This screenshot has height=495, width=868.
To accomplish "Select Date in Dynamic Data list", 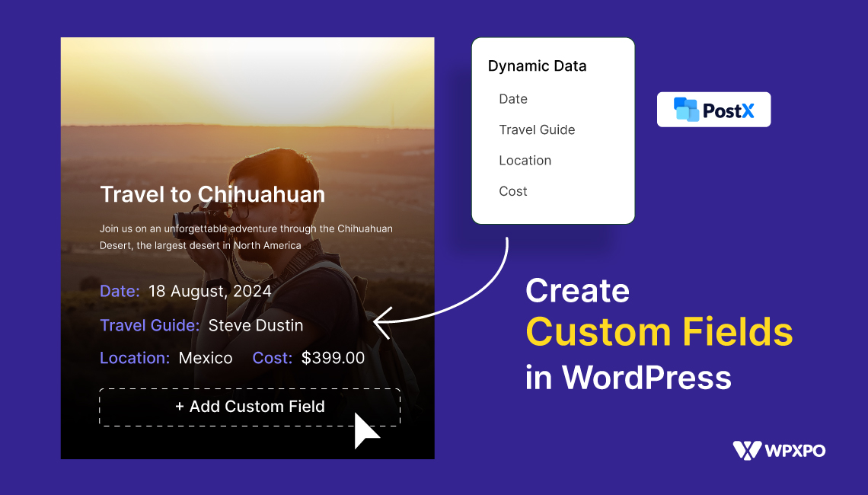I will [513, 99].
